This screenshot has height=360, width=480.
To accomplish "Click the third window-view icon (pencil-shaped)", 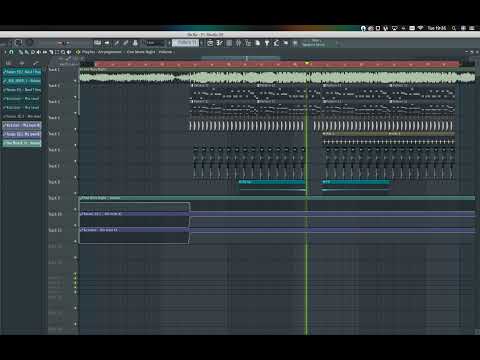I will [x=116, y=43].
